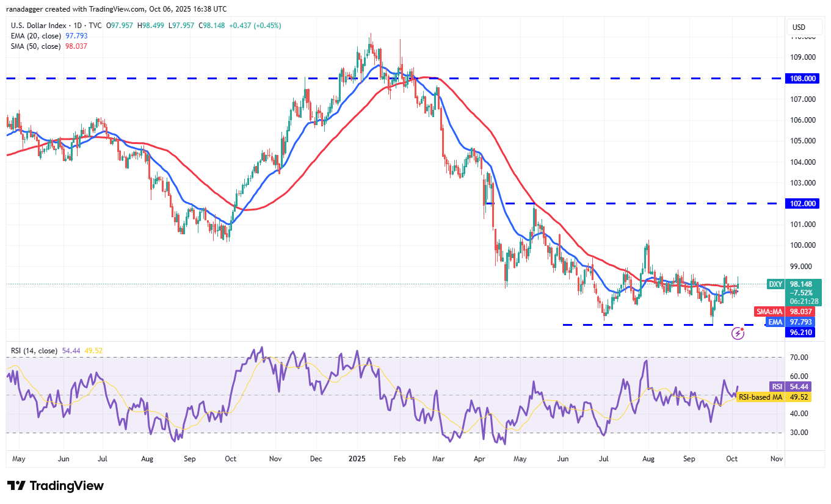The width and height of the screenshot is (831, 504).
Task: Click the ranadagger TradingView.com attribution text
Action: 116,9
